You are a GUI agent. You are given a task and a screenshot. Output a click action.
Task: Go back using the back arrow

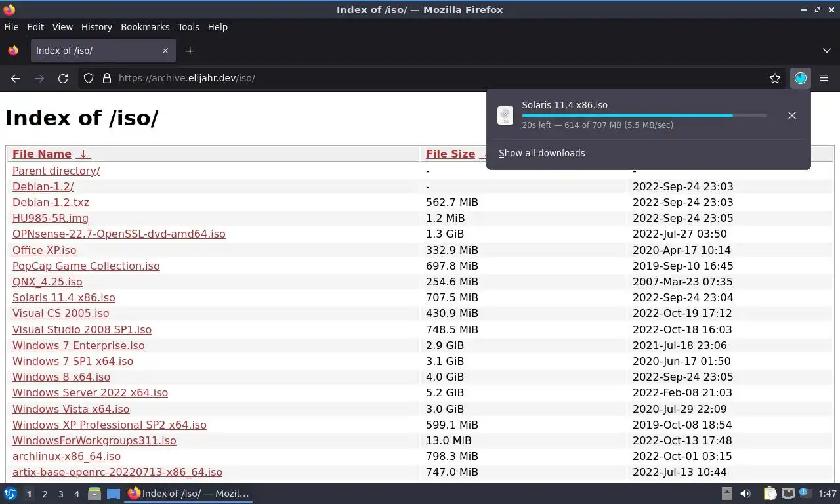point(16,78)
